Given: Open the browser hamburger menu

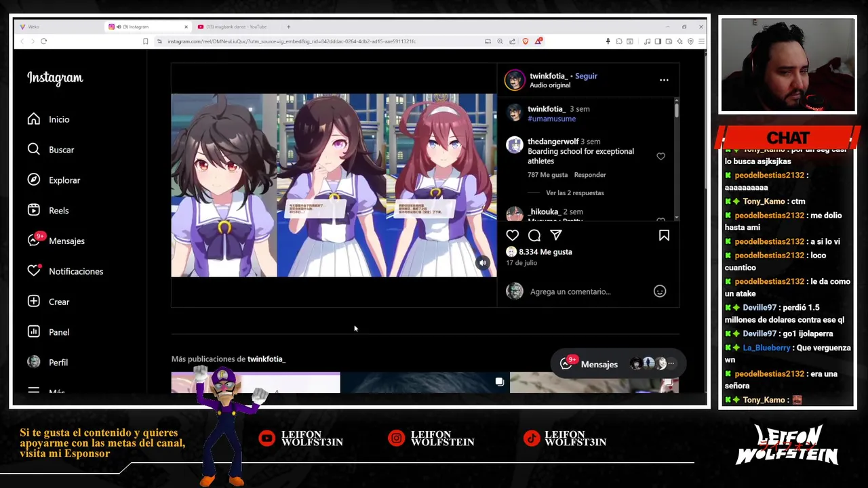Looking at the screenshot, I should tap(701, 41).
